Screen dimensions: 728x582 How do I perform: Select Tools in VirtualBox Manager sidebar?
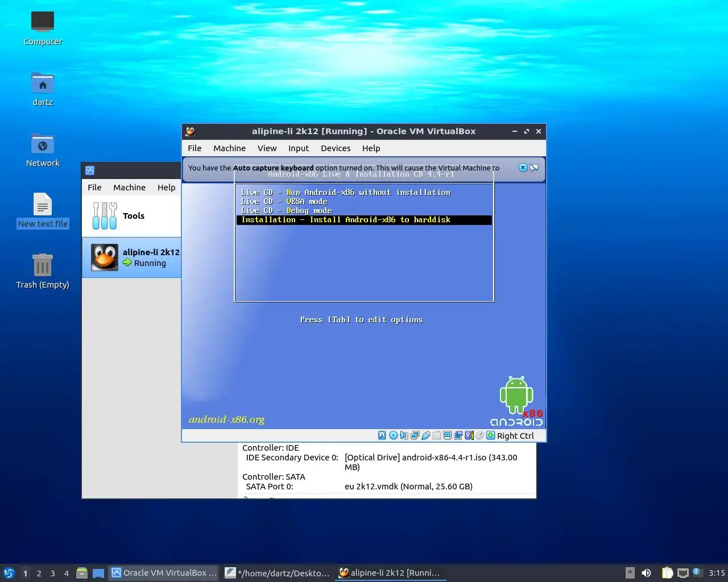[x=131, y=216]
